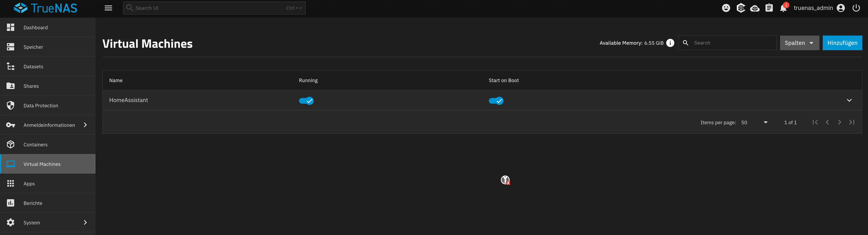The height and width of the screenshot is (235, 868).
Task: Click the Running column header
Action: pyautogui.click(x=308, y=80)
